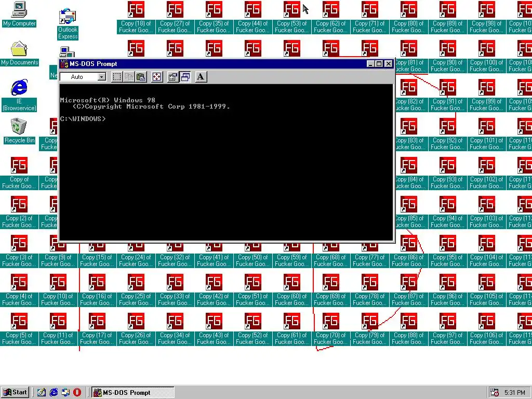
Task: Click the Mark button in the MS-DOS toolbar
Action: click(x=117, y=77)
